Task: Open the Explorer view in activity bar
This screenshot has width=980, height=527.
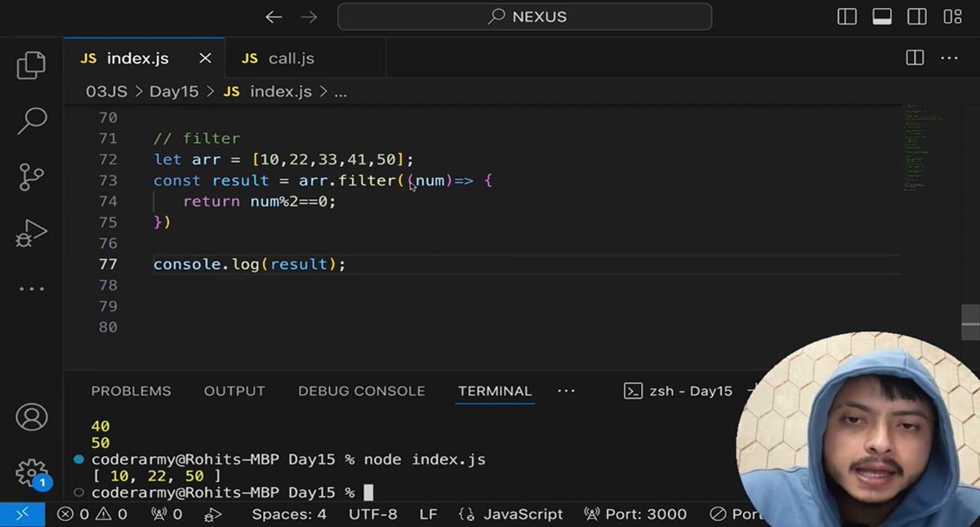Action: [31, 65]
